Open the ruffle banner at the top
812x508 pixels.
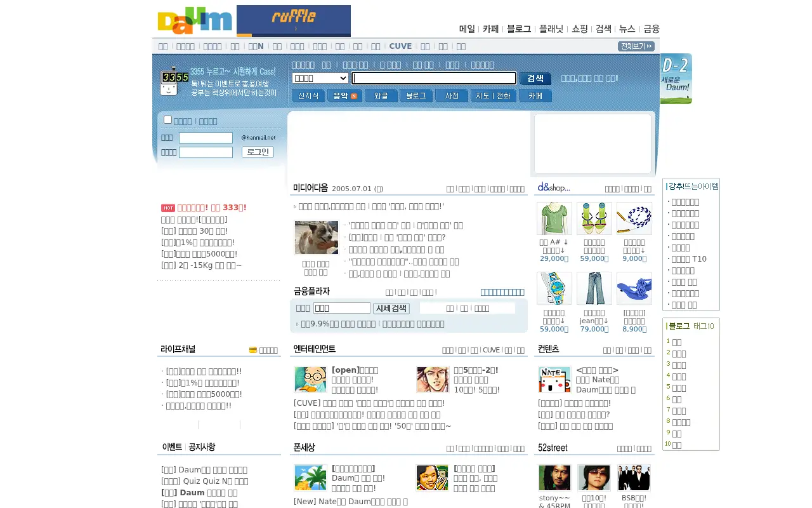pos(294,21)
